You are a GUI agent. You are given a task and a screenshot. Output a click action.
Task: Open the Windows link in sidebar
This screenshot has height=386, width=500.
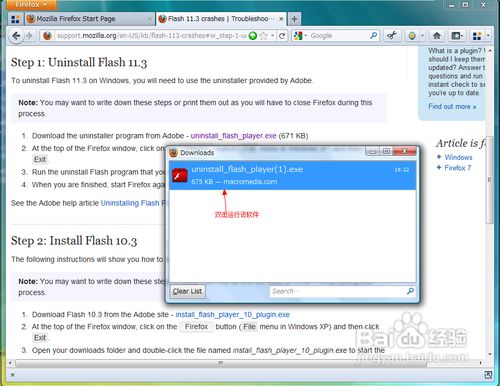point(458,157)
